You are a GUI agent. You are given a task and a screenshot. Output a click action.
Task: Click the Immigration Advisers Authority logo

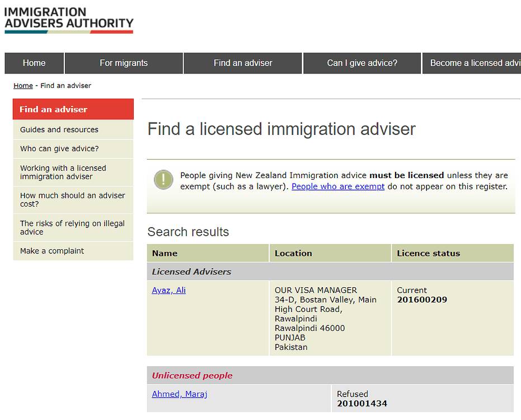pyautogui.click(x=69, y=20)
